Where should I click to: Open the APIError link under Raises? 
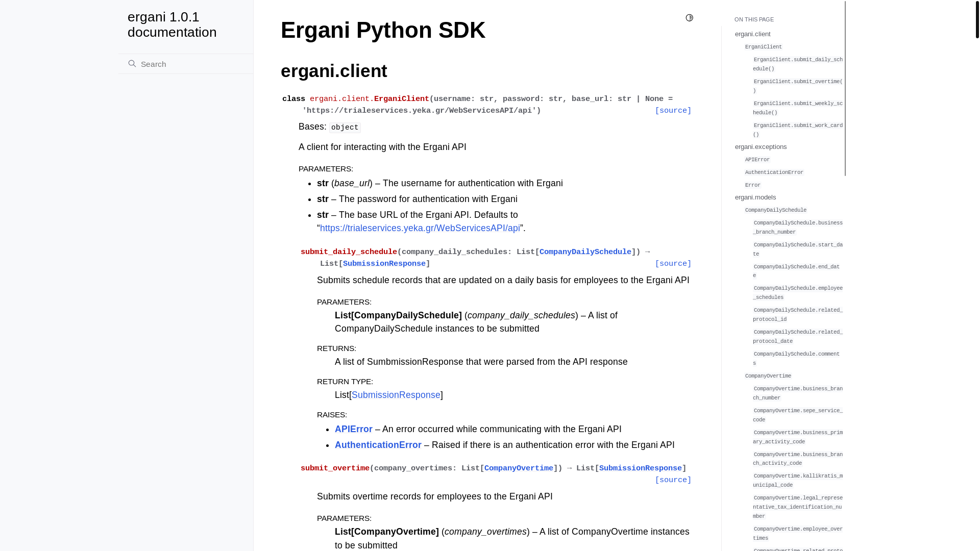354,429
